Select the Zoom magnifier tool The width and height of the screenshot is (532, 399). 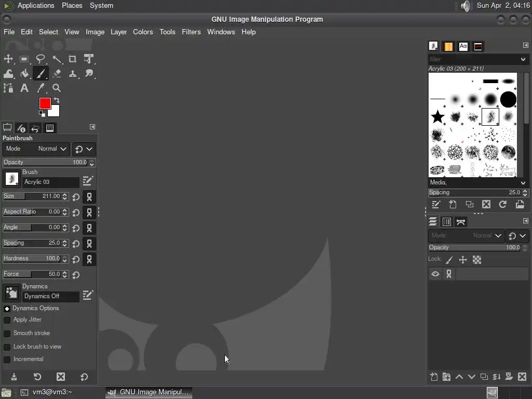(x=57, y=88)
